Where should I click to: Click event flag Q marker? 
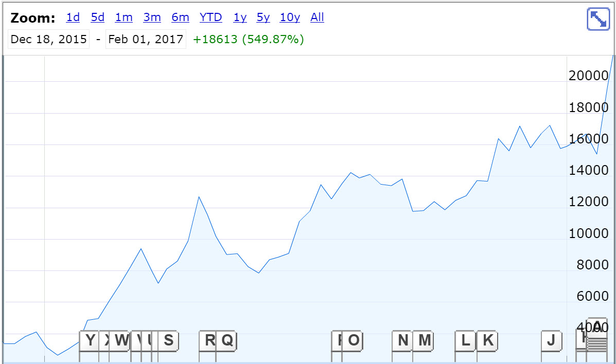pyautogui.click(x=227, y=340)
